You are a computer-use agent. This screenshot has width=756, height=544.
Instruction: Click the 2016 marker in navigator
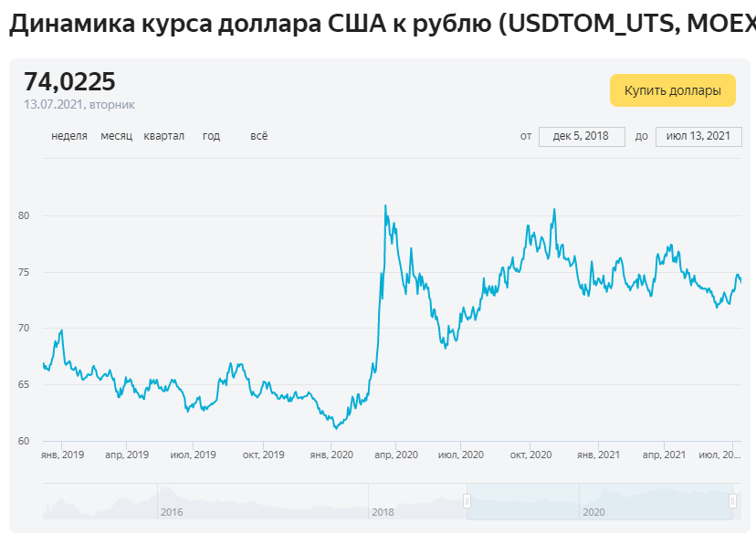click(172, 512)
